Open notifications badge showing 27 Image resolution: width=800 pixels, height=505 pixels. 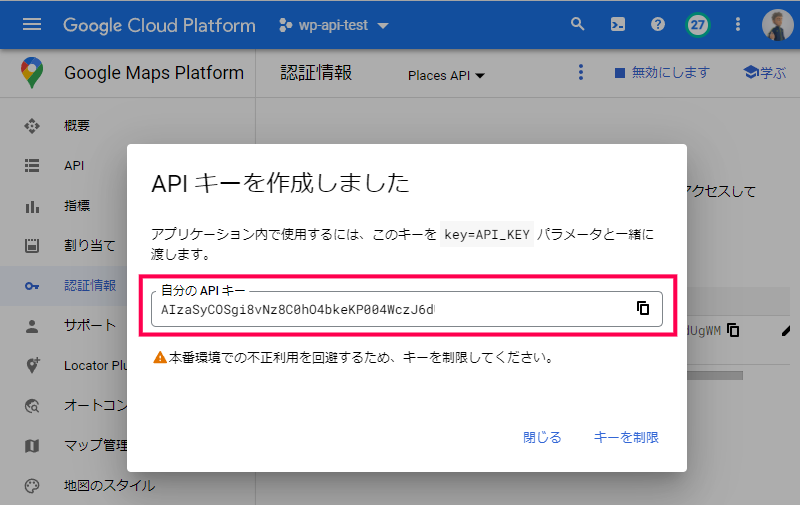tap(697, 24)
